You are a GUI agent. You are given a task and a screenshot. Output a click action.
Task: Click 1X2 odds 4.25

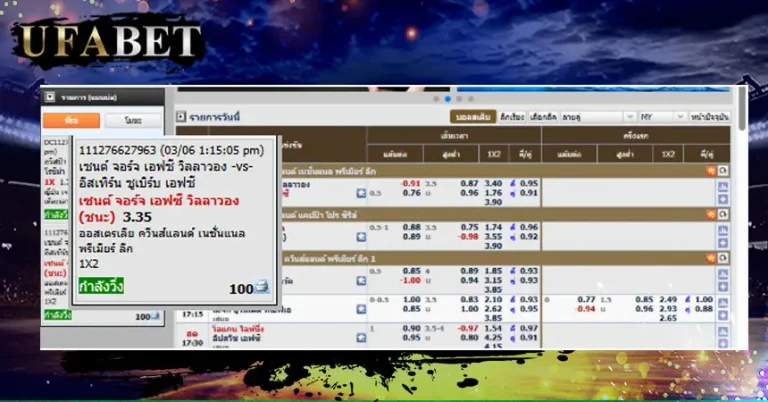coord(493,338)
